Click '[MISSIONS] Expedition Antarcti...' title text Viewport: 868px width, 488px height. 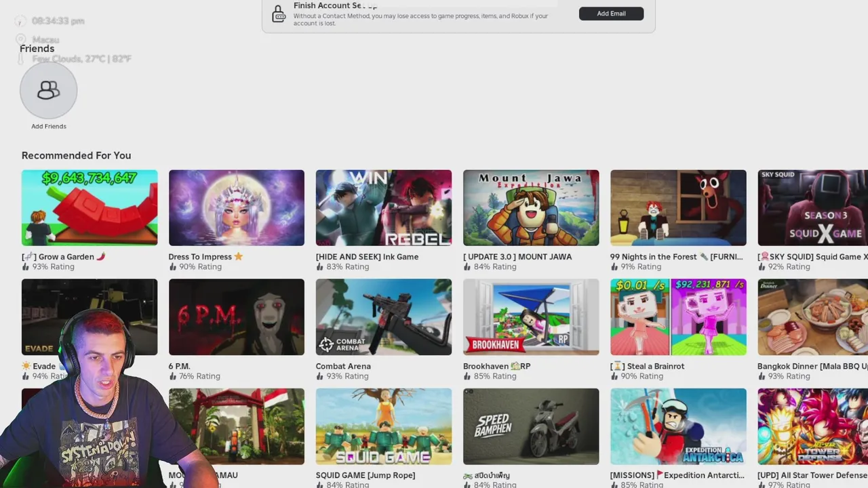point(677,475)
